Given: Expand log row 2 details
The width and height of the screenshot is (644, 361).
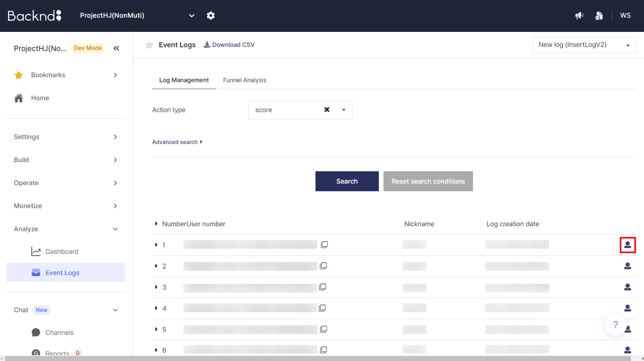Looking at the screenshot, I should pos(156,266).
